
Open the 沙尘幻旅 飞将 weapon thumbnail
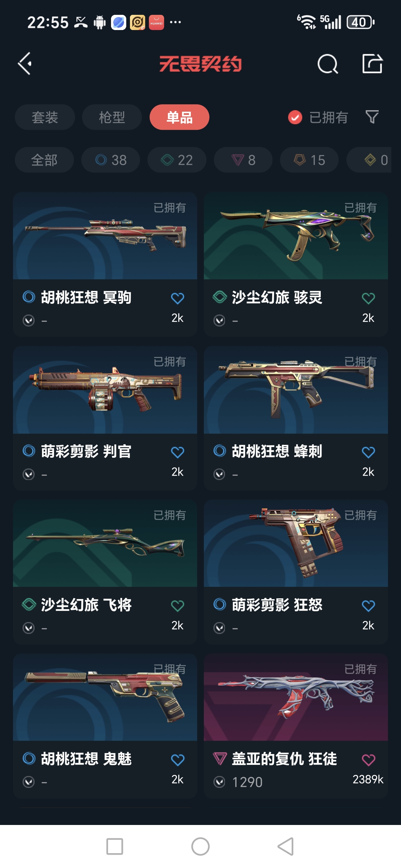[x=105, y=543]
